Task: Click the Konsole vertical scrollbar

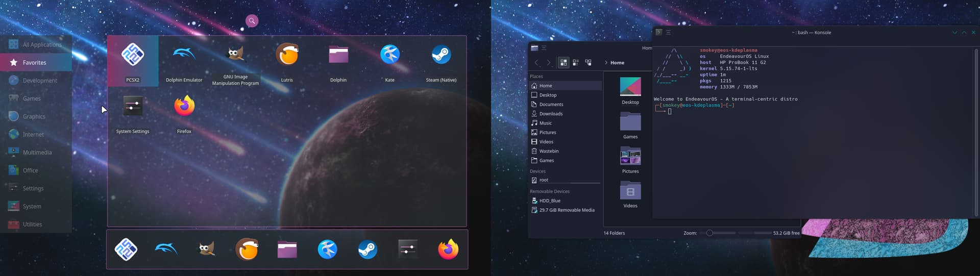Action: click(976, 132)
